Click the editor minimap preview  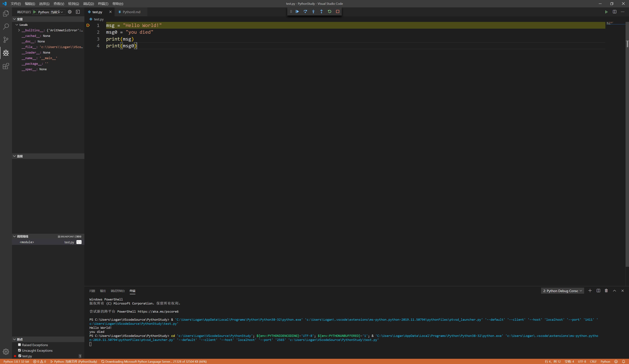click(611, 23)
